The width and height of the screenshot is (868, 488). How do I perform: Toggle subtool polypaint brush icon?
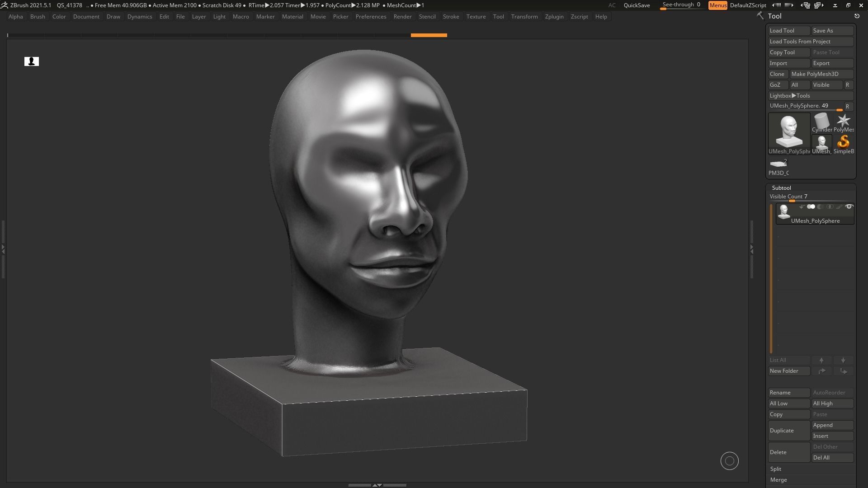pos(839,207)
